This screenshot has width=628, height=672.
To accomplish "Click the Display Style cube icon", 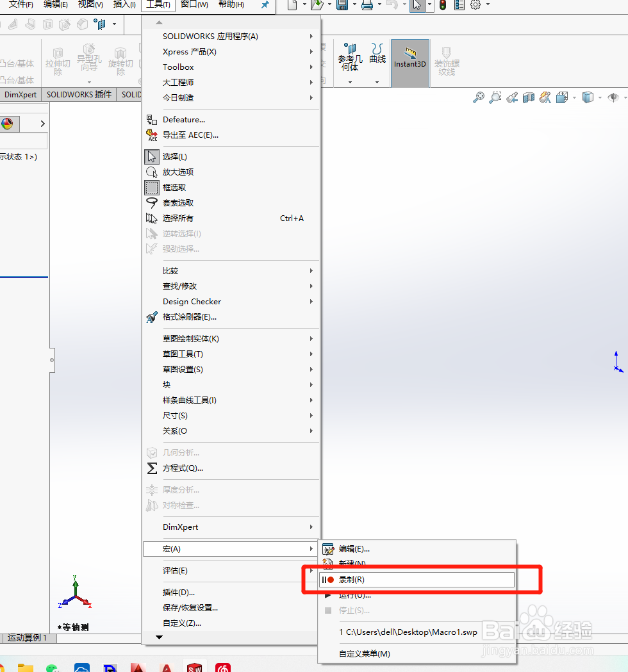I will coord(588,98).
